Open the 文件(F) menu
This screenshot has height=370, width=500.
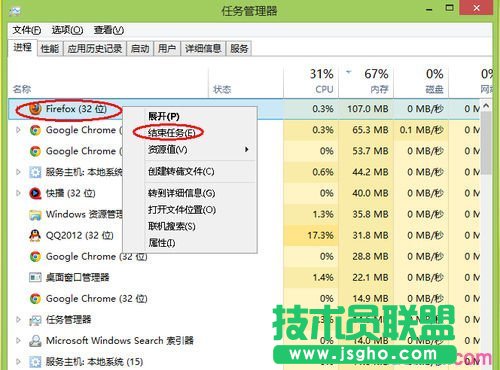[27, 30]
